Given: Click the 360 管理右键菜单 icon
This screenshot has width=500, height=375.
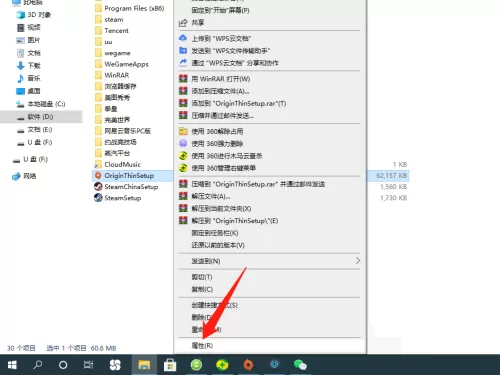Looking at the screenshot, I should [183, 168].
